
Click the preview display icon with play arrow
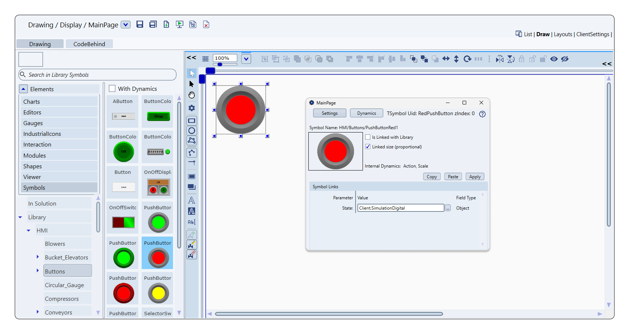(x=180, y=24)
